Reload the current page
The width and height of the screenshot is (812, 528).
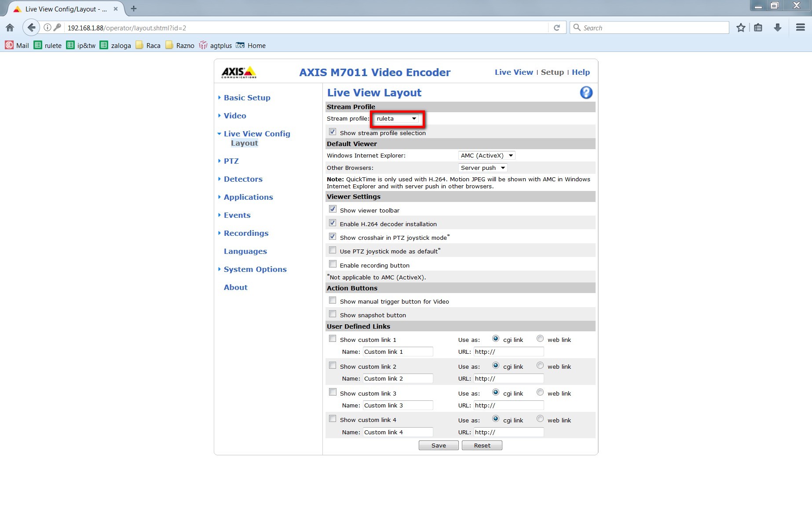[557, 28]
